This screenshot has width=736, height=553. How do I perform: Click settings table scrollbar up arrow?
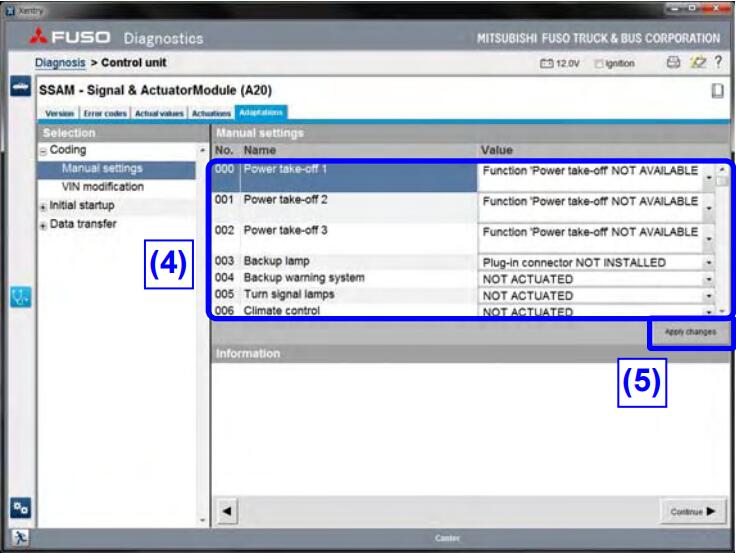coord(722,169)
